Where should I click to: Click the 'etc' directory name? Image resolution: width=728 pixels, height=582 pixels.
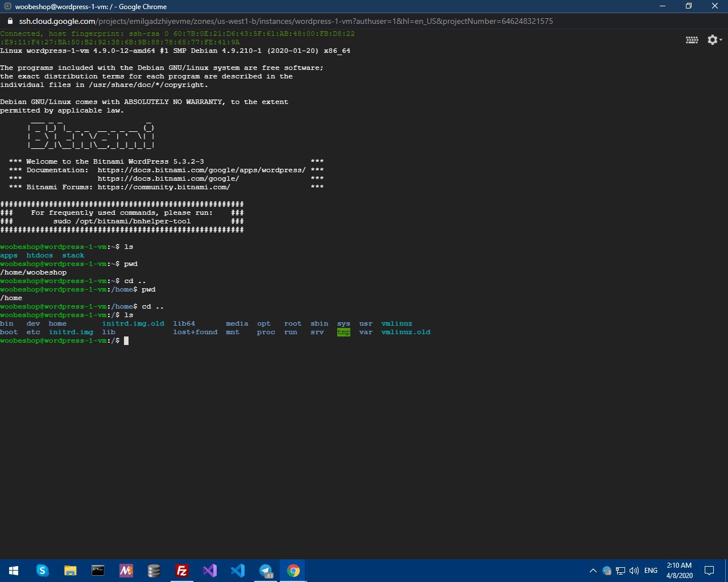pyautogui.click(x=34, y=332)
